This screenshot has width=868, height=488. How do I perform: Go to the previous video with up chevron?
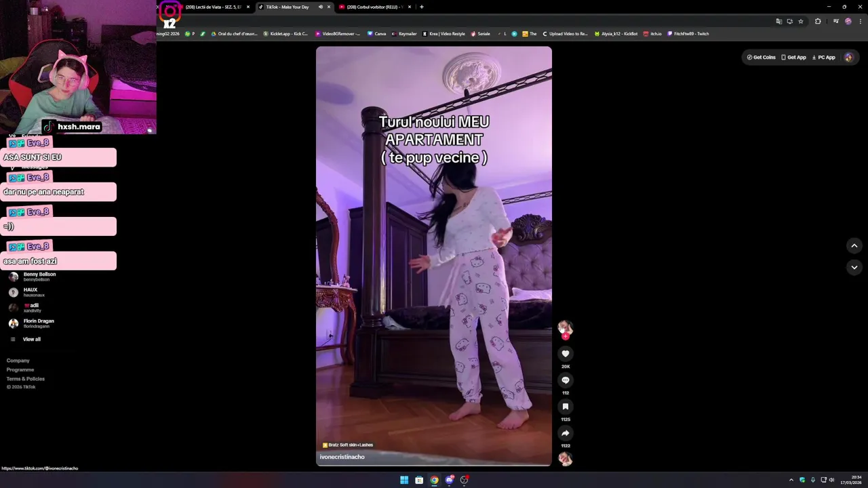coord(854,245)
